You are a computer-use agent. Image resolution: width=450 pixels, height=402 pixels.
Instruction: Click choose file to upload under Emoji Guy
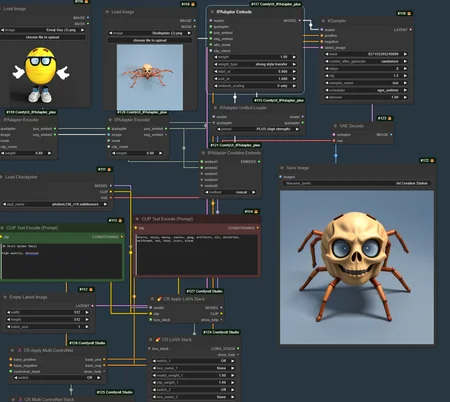[x=43, y=37]
